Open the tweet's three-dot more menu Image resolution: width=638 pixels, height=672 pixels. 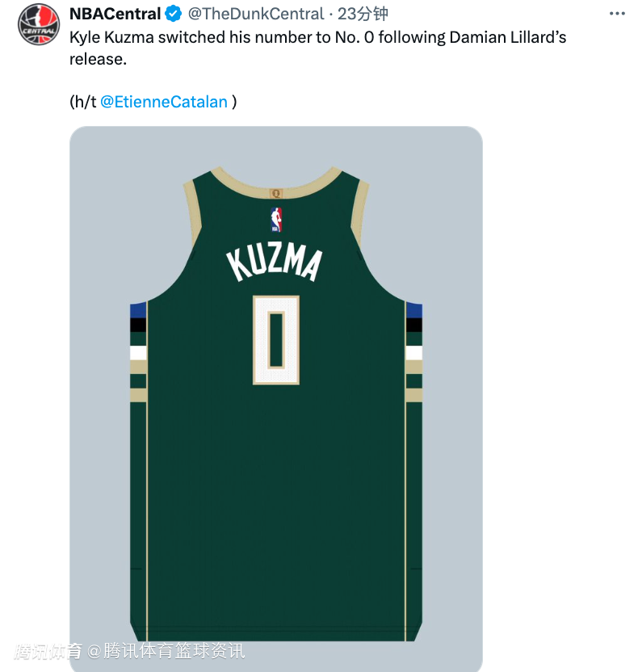[x=616, y=14]
